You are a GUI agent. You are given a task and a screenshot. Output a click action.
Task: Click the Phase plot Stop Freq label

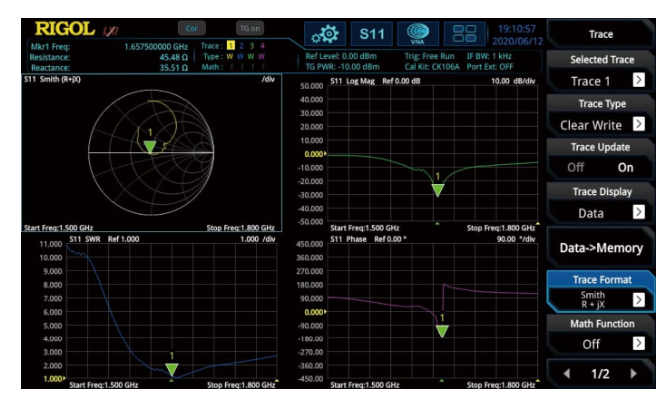tap(501, 385)
